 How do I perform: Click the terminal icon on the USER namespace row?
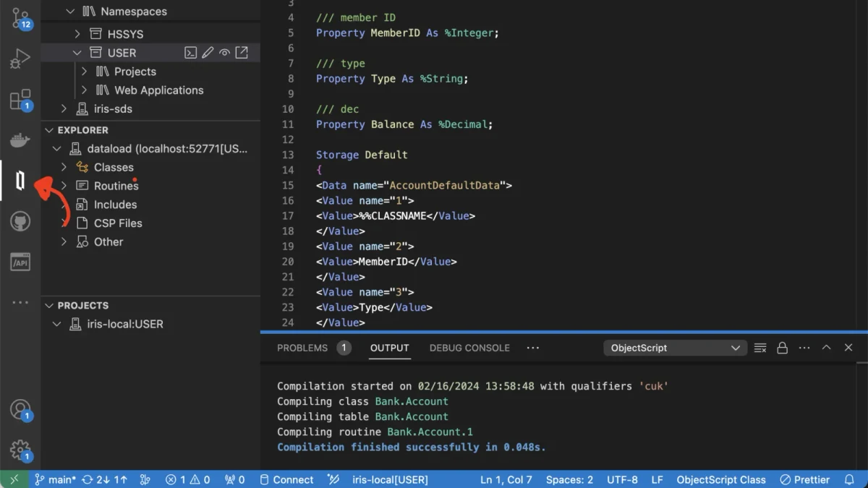click(190, 53)
